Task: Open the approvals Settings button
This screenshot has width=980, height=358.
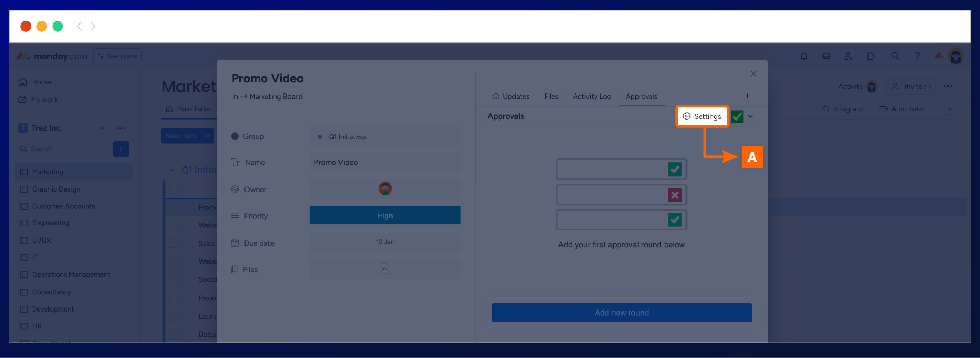Action: (702, 116)
